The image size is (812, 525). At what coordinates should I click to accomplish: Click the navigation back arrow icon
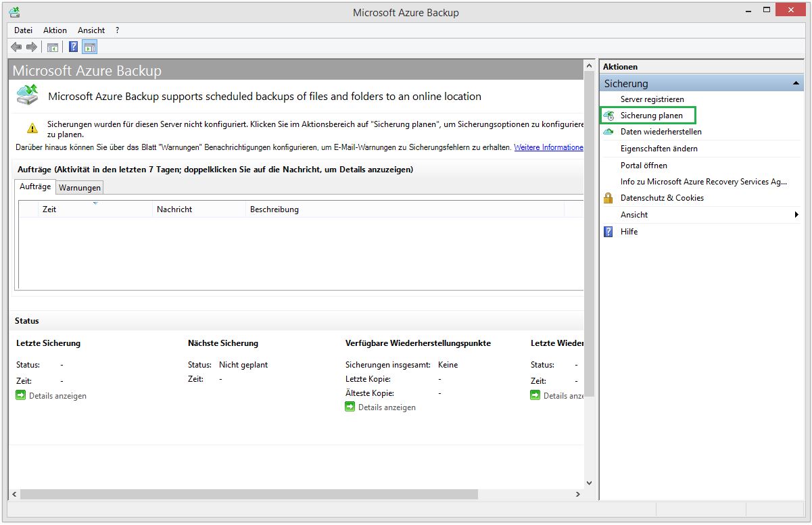(16, 47)
